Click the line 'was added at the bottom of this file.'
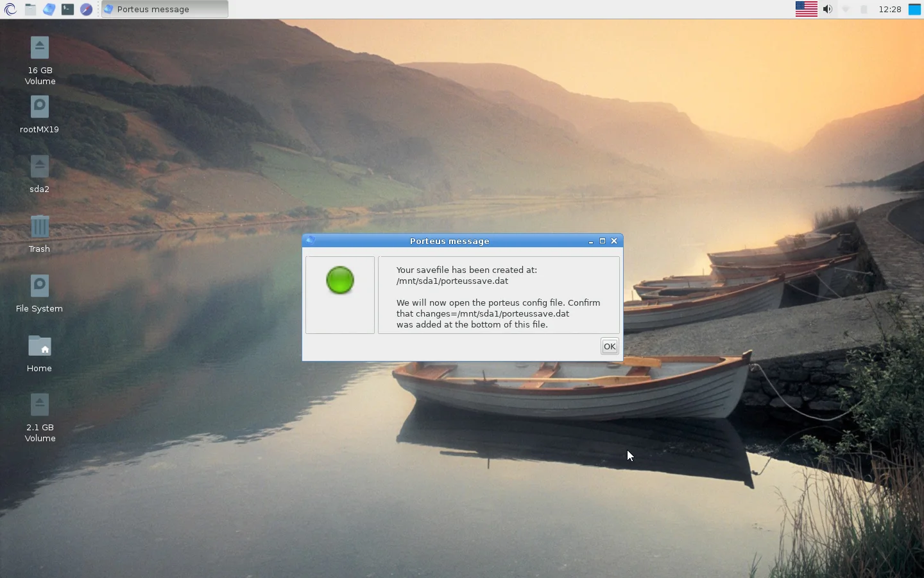The height and width of the screenshot is (578, 924). point(472,324)
